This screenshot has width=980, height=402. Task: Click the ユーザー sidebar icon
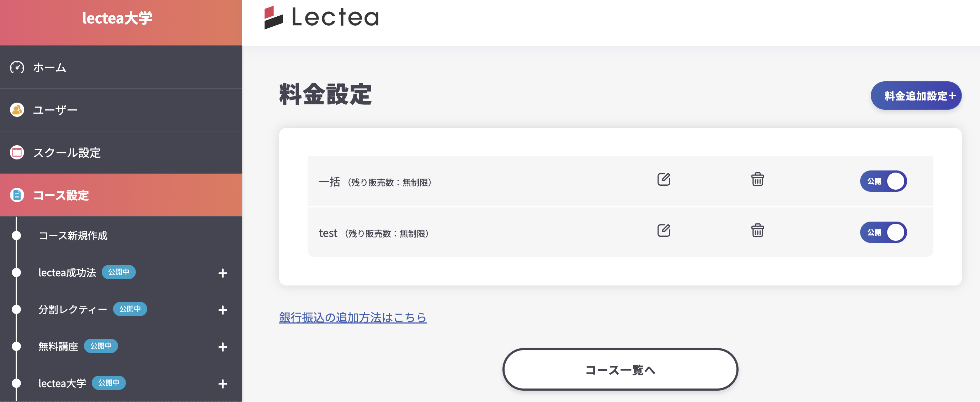click(17, 110)
